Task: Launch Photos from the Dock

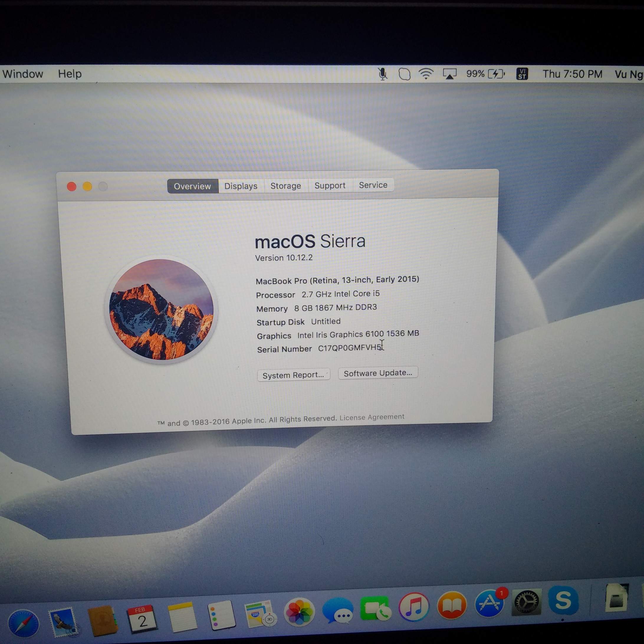Action: (x=299, y=612)
